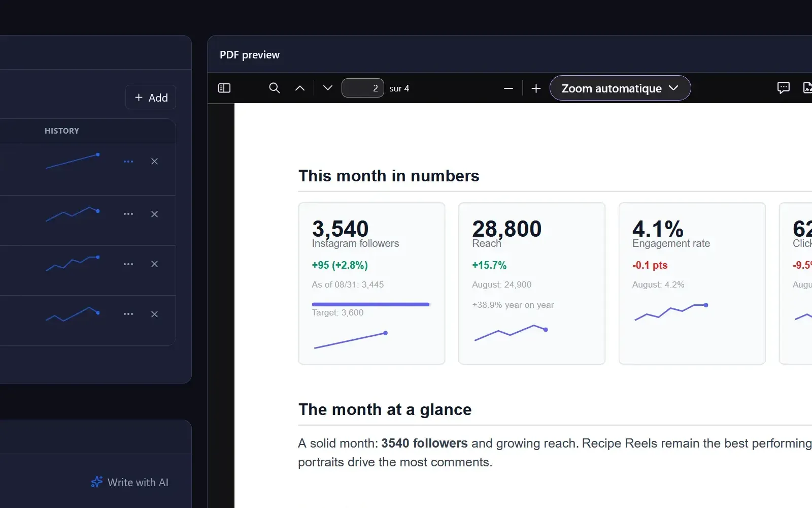Click the Engagement rate card sparkline
Screen dimensions: 812x508
671,312
